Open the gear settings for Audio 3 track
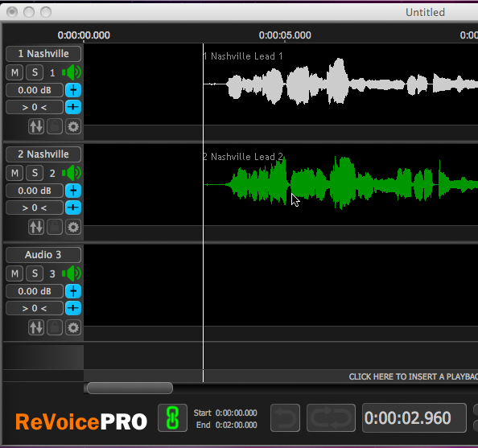Screen dimensions: 478x448 73,327
